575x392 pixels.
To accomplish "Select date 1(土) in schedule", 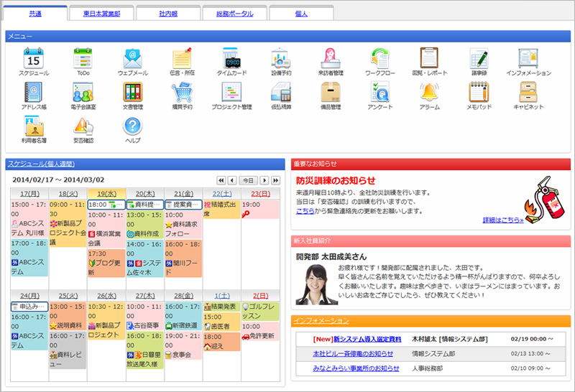I will pyautogui.click(x=222, y=296).
